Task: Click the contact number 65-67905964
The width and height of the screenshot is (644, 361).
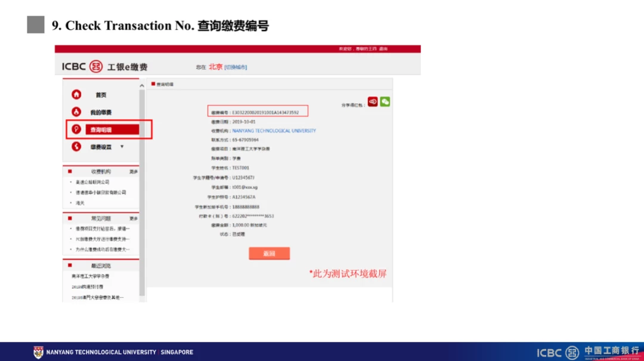Action: pos(245,140)
